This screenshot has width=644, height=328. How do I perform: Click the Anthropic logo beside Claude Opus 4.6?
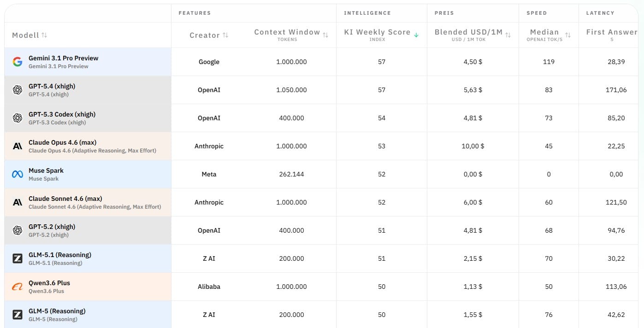[x=18, y=146]
